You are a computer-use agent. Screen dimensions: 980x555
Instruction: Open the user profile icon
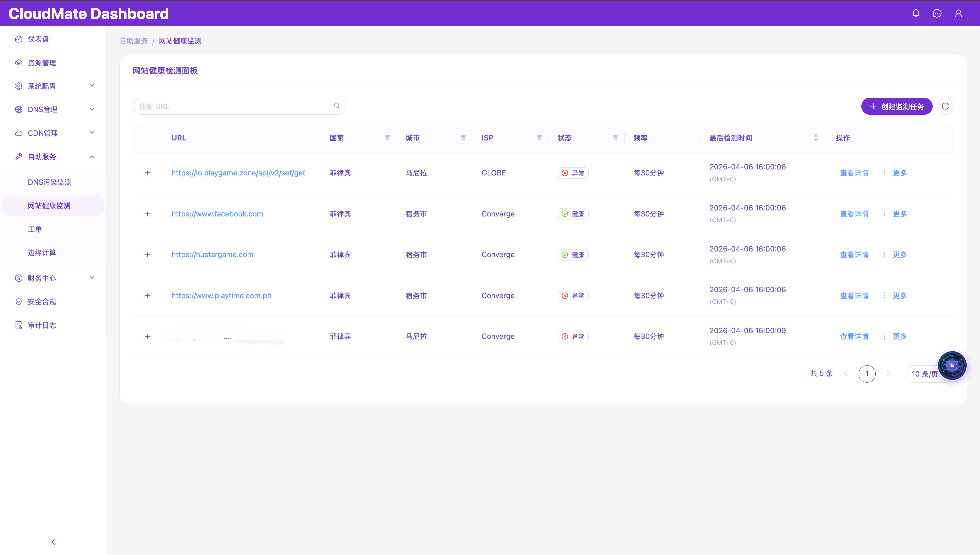958,13
